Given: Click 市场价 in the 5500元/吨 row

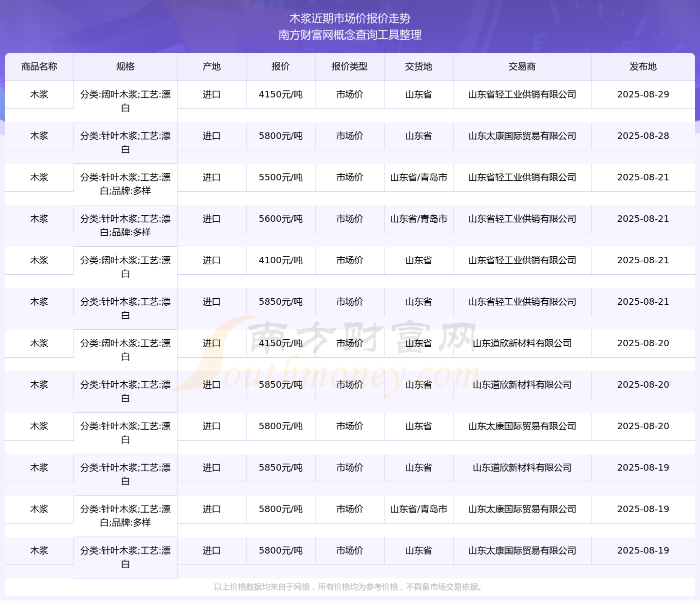Looking at the screenshot, I should (x=349, y=177).
